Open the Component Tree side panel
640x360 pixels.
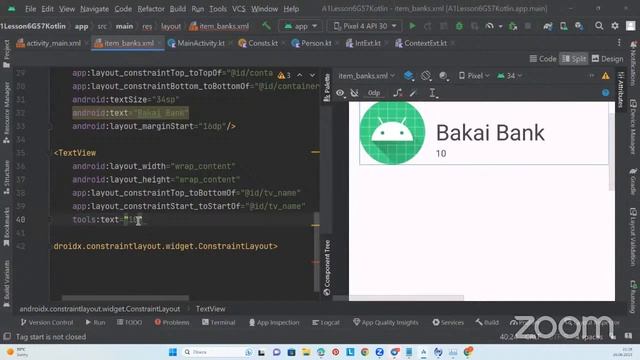(327, 267)
